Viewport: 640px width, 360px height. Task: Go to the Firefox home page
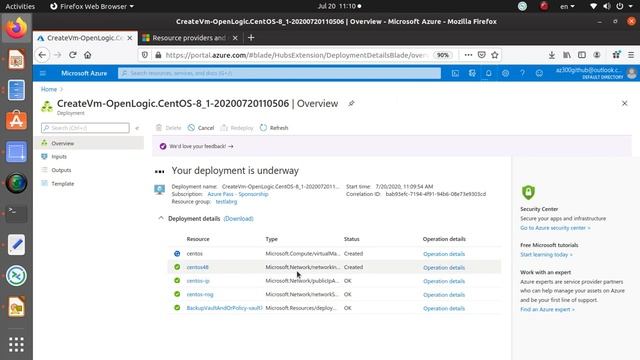(x=87, y=55)
